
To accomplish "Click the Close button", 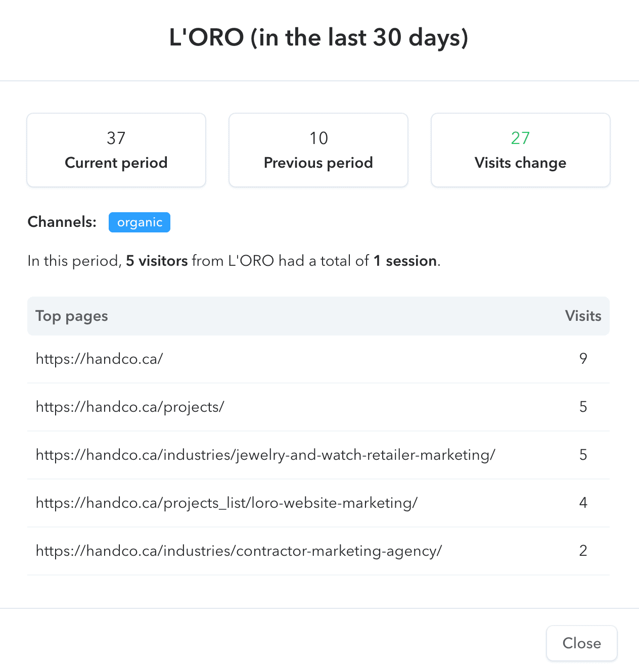I will click(581, 643).
